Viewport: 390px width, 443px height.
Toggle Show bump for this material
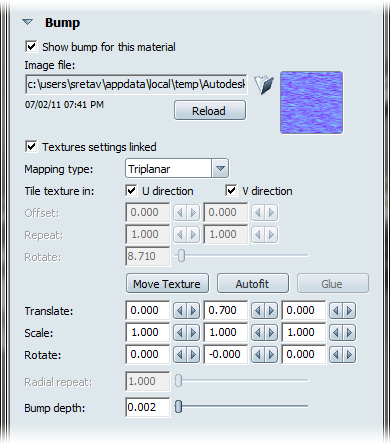(x=31, y=46)
